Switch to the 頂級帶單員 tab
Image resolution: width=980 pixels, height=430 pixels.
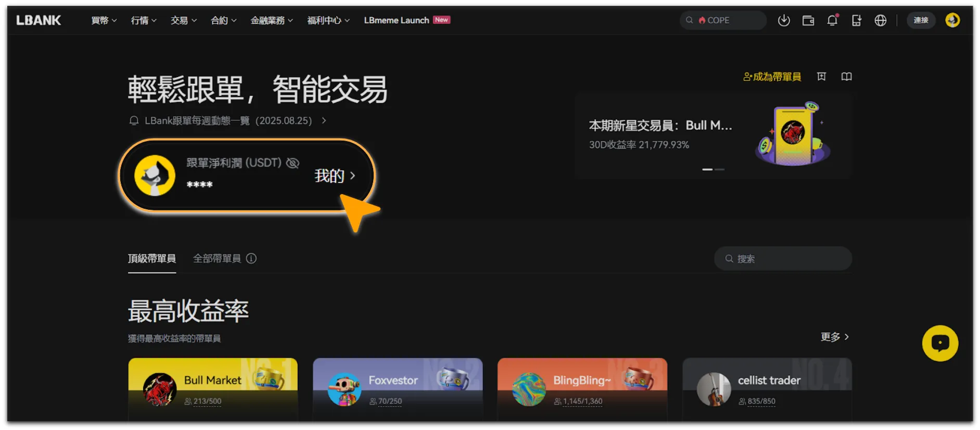coord(152,259)
